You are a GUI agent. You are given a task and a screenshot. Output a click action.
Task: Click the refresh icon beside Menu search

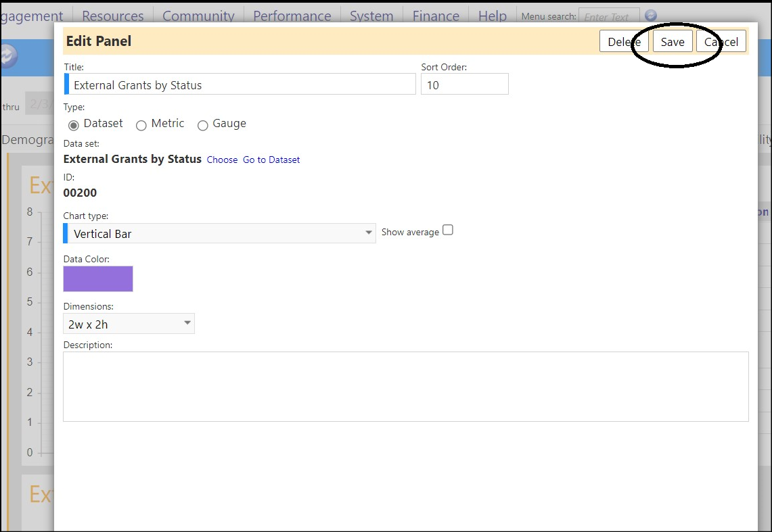(650, 16)
